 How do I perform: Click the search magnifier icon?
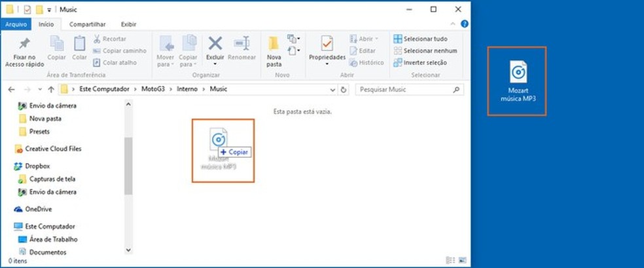point(456,89)
